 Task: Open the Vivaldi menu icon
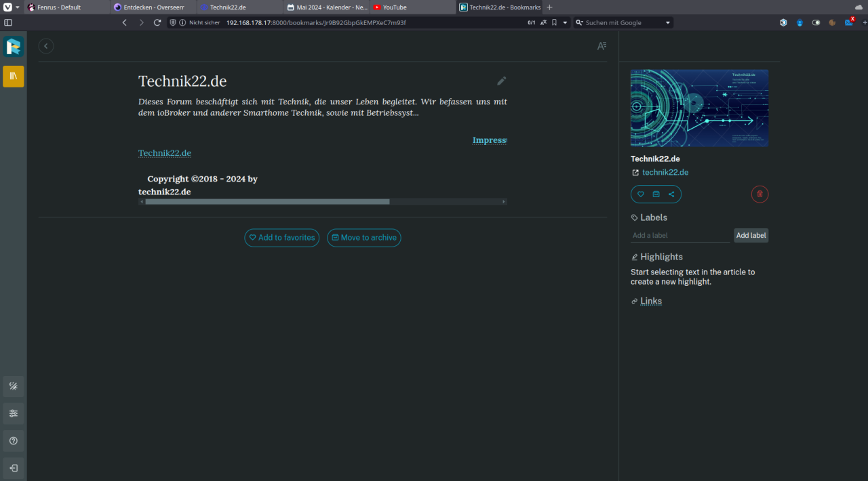(x=8, y=7)
